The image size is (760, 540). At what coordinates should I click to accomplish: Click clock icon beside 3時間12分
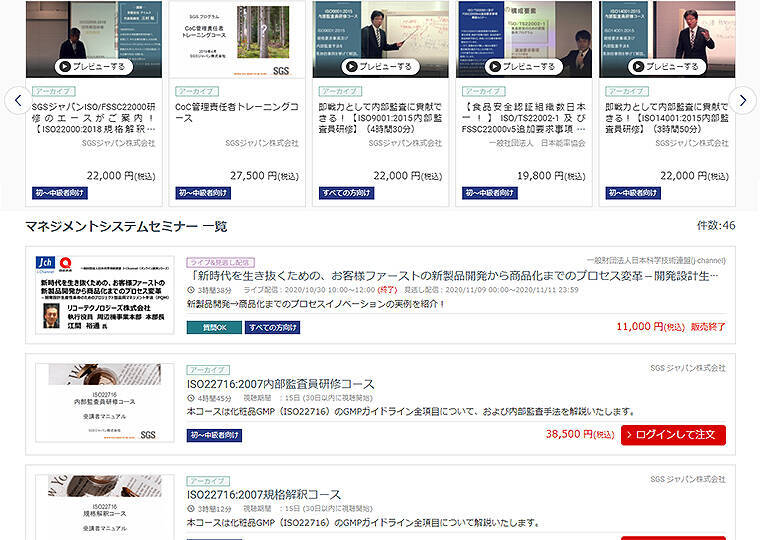[x=191, y=508]
